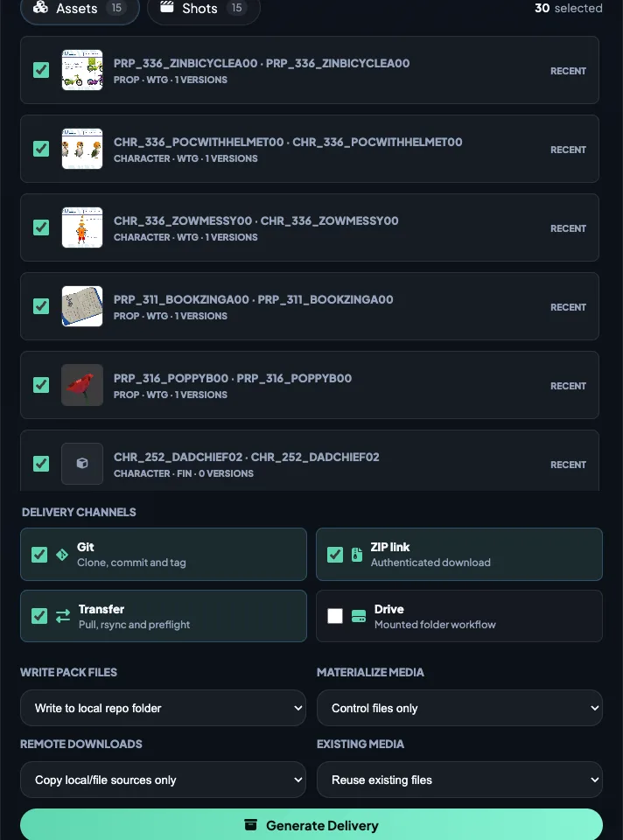Click the Git diamond icon
623x840 pixels.
point(62,555)
